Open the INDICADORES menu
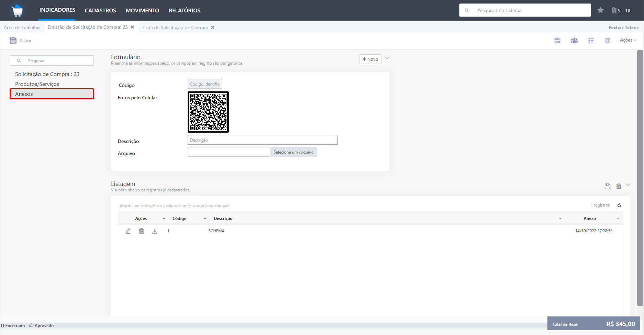Viewport: 644px width, 335px height. 57,10
